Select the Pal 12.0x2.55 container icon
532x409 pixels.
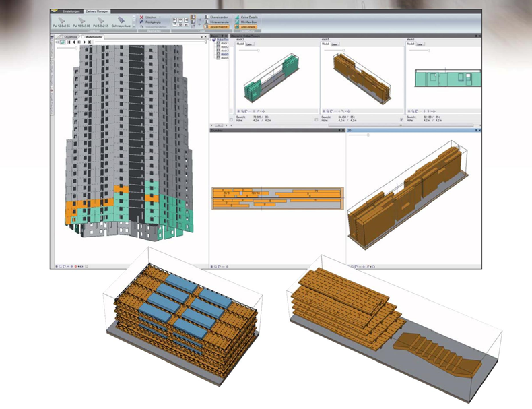tap(61, 21)
